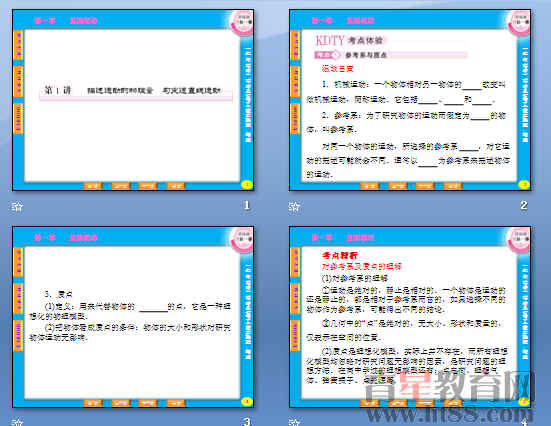Screen dimensions: 551x426
Task: Select slide 2 thumbnail with KDTY 考点体验
Action: point(410,100)
